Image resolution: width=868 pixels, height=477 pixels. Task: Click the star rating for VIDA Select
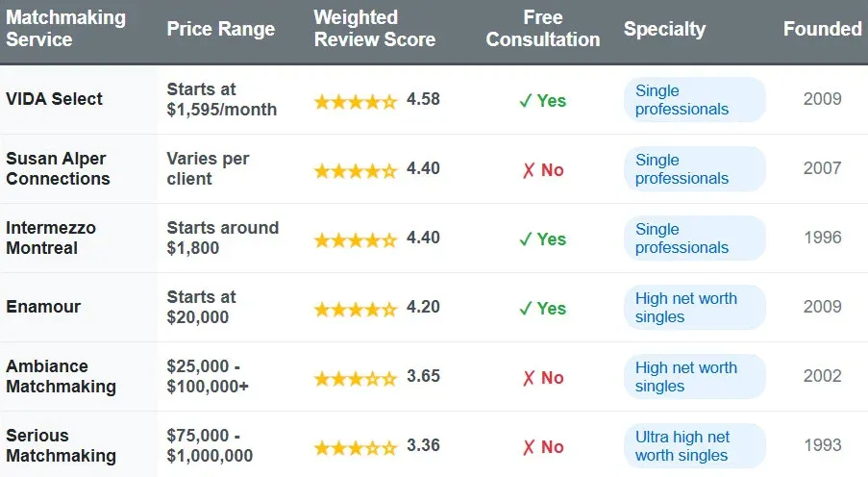tap(355, 101)
